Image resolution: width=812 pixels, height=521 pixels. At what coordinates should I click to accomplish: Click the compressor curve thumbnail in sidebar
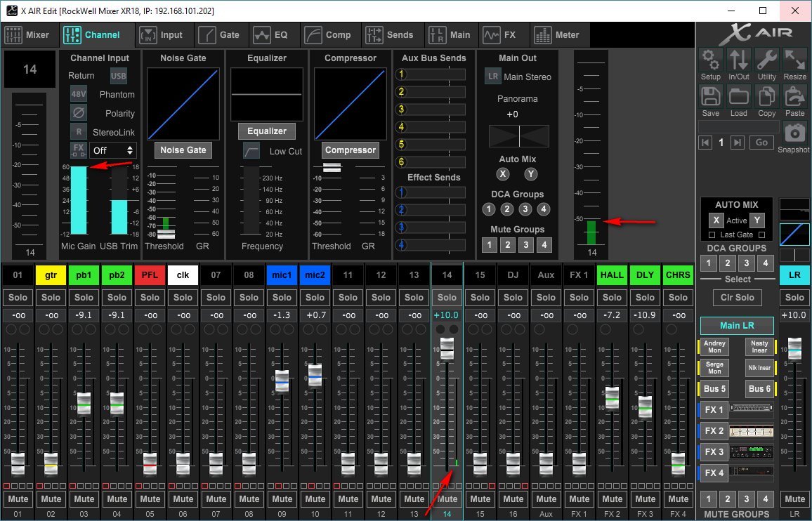794,235
